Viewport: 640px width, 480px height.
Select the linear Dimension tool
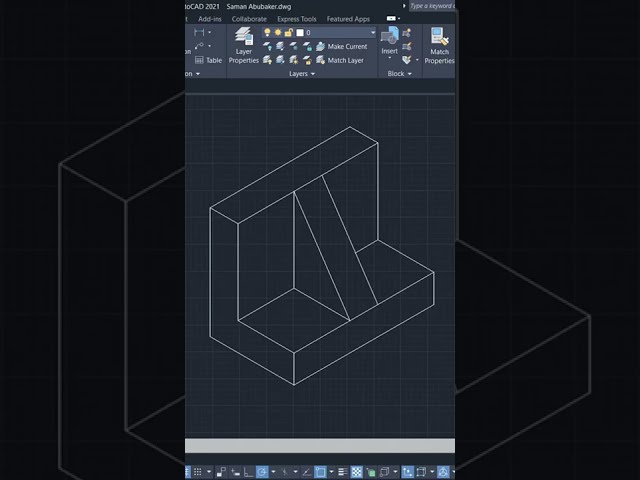click(x=199, y=32)
